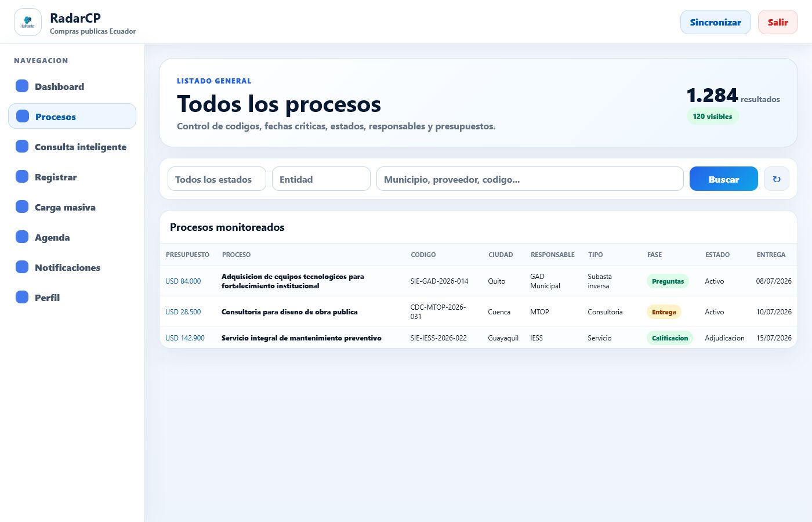Screen dimensions: 812x522
Task: Focus the Municipio, proveedor, codigo search field
Action: [530, 179]
